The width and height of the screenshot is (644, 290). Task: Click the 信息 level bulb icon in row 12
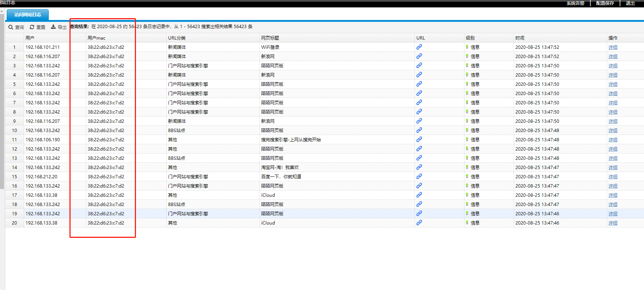click(x=467, y=149)
